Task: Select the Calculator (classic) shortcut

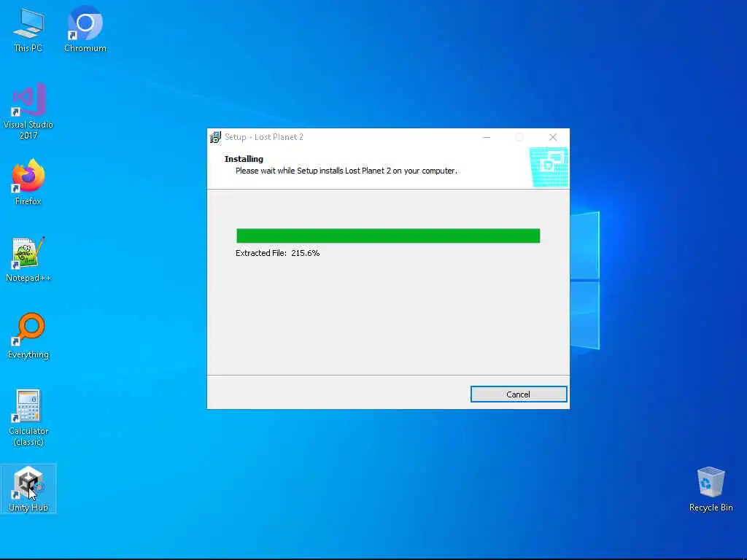Action: coord(28,418)
